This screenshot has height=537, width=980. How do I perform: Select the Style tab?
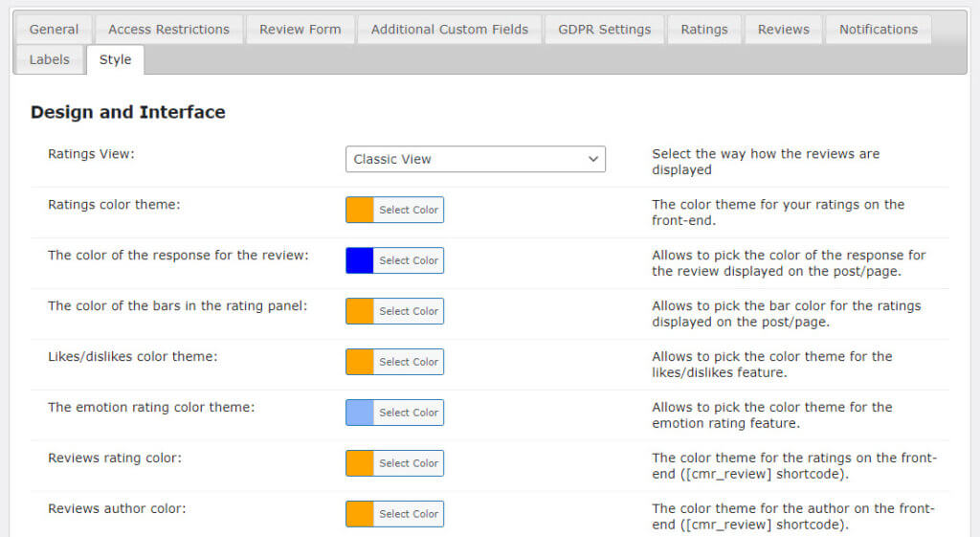[x=115, y=59]
